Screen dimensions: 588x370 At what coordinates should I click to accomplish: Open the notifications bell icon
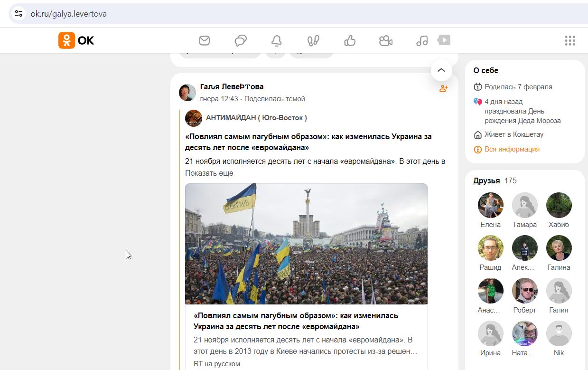277,41
